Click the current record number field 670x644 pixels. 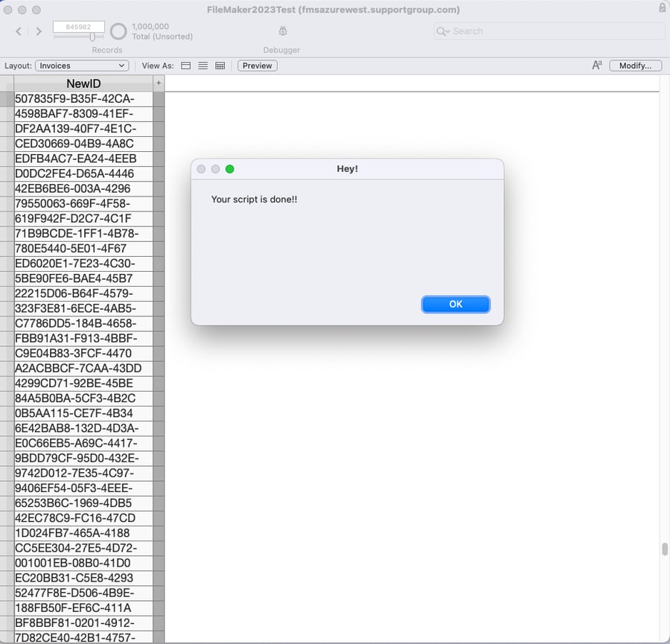pyautogui.click(x=77, y=26)
